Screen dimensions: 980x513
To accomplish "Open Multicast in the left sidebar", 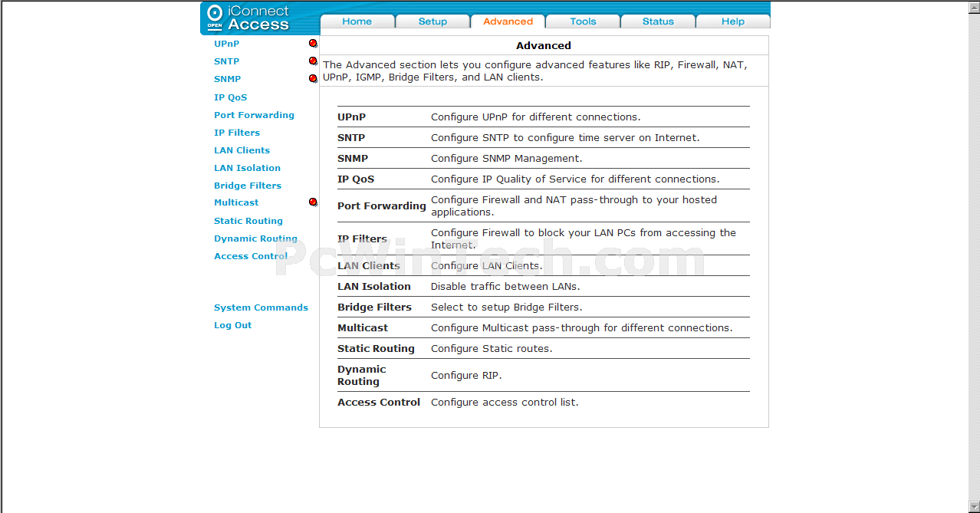I will (x=237, y=202).
